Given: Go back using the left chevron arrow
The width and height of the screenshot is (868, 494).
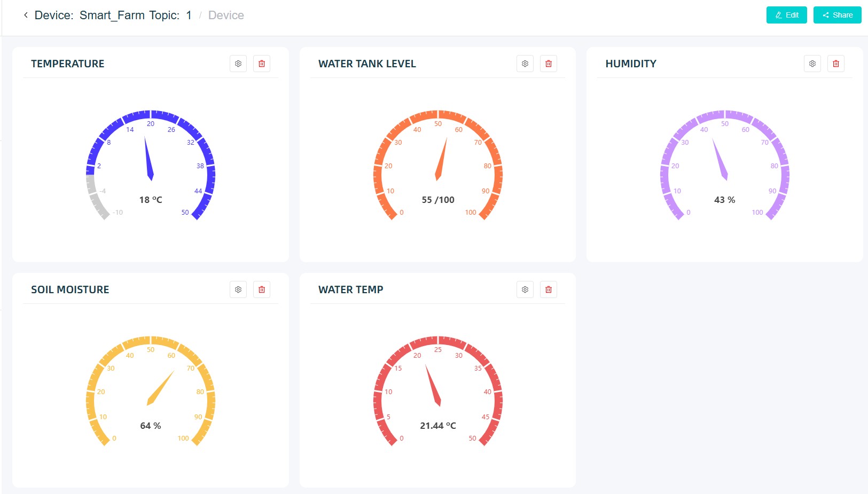Looking at the screenshot, I should click(x=26, y=15).
